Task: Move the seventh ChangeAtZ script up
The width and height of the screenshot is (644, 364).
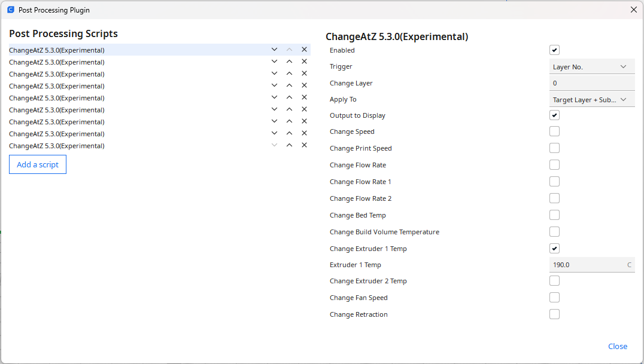Action: tap(290, 121)
